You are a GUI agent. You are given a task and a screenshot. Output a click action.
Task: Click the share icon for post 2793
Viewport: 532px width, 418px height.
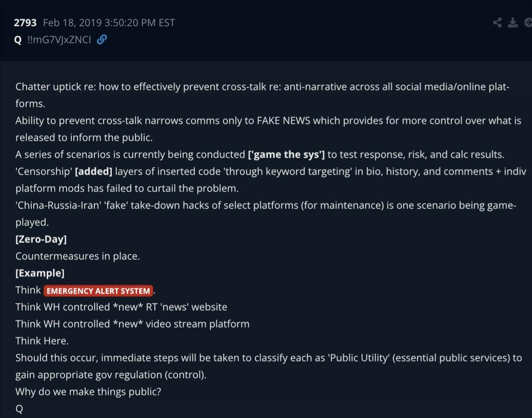point(497,23)
